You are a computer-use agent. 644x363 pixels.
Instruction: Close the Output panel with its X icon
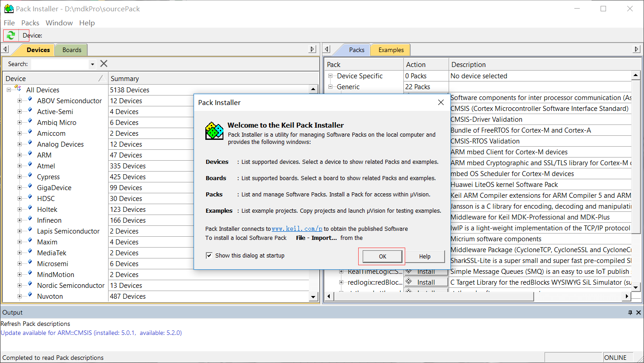pyautogui.click(x=639, y=312)
